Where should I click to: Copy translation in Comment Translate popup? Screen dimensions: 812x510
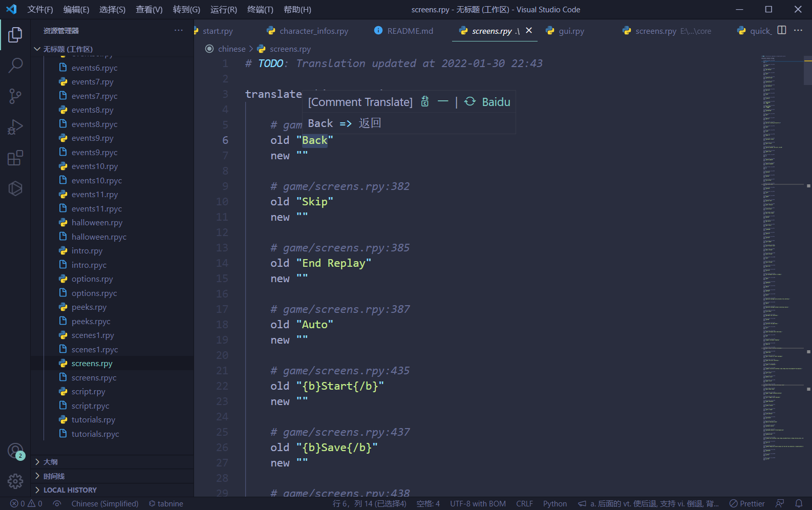(425, 101)
